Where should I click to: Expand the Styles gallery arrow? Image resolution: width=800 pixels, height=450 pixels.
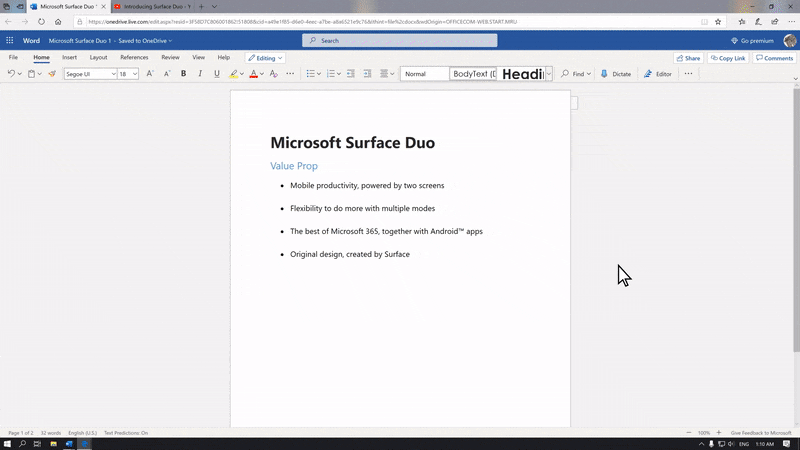click(x=549, y=74)
